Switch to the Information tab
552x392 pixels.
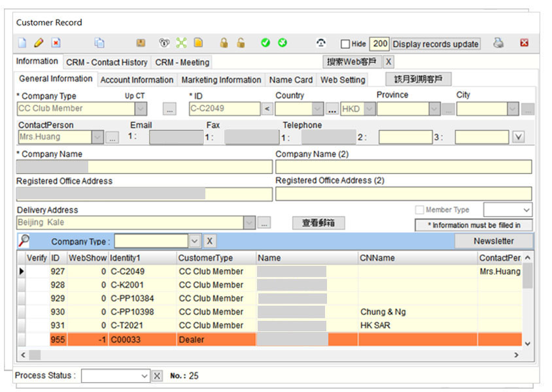[x=37, y=61]
